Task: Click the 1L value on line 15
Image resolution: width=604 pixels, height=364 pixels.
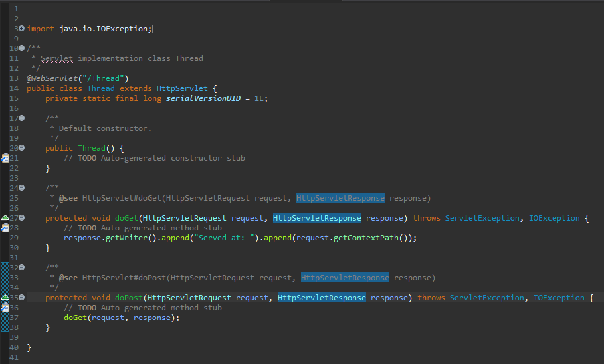Action: [x=259, y=98]
